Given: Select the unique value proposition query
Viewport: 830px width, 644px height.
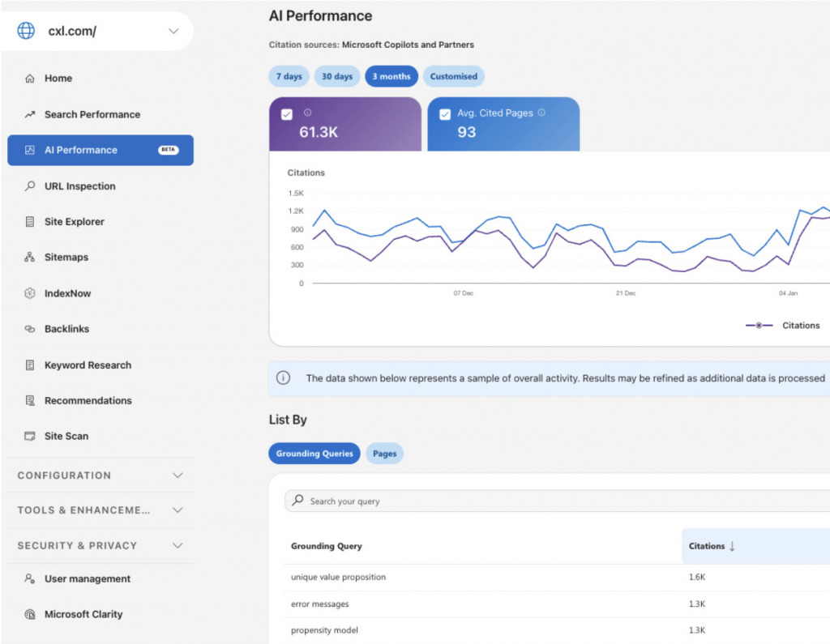Looking at the screenshot, I should point(338,577).
